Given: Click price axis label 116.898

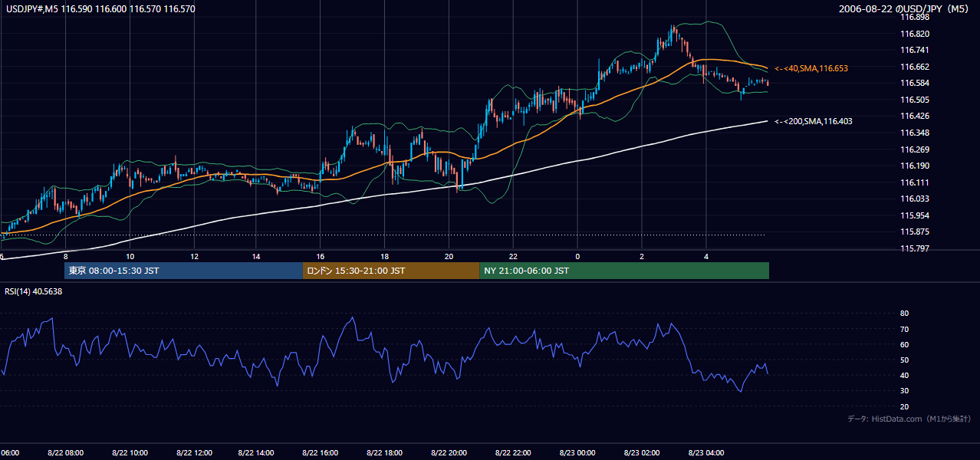Looking at the screenshot, I should click(x=915, y=17).
